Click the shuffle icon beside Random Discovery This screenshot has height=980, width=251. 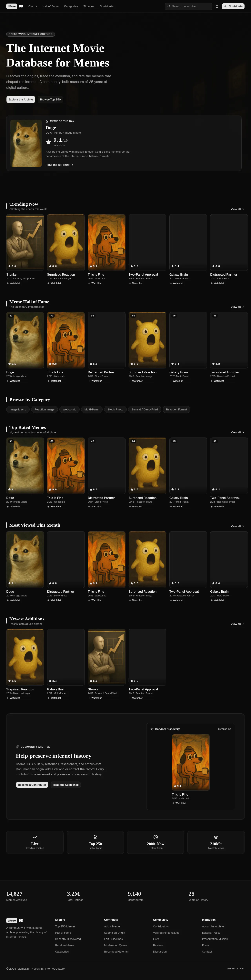click(x=152, y=729)
